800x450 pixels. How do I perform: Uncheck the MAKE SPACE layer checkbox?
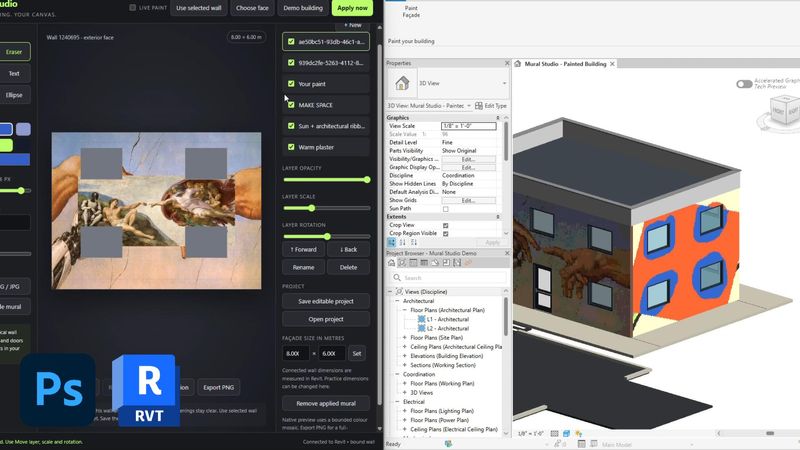tap(291, 105)
